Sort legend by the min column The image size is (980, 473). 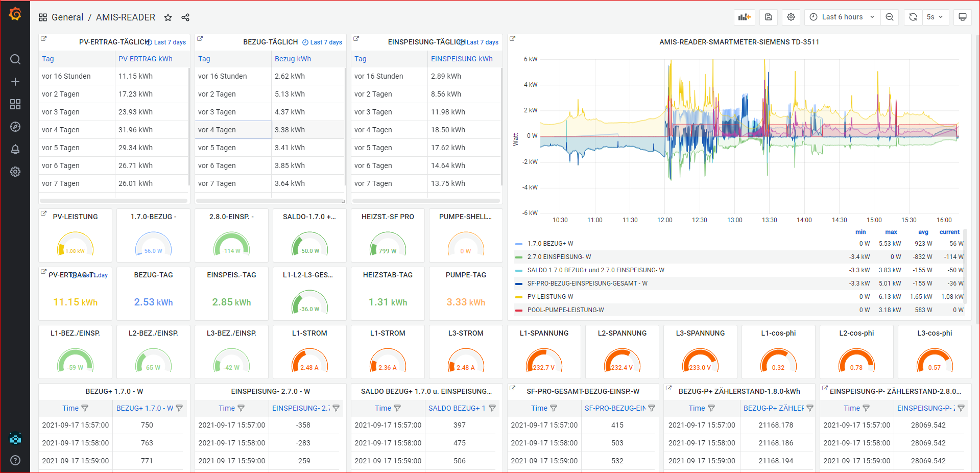click(x=861, y=232)
